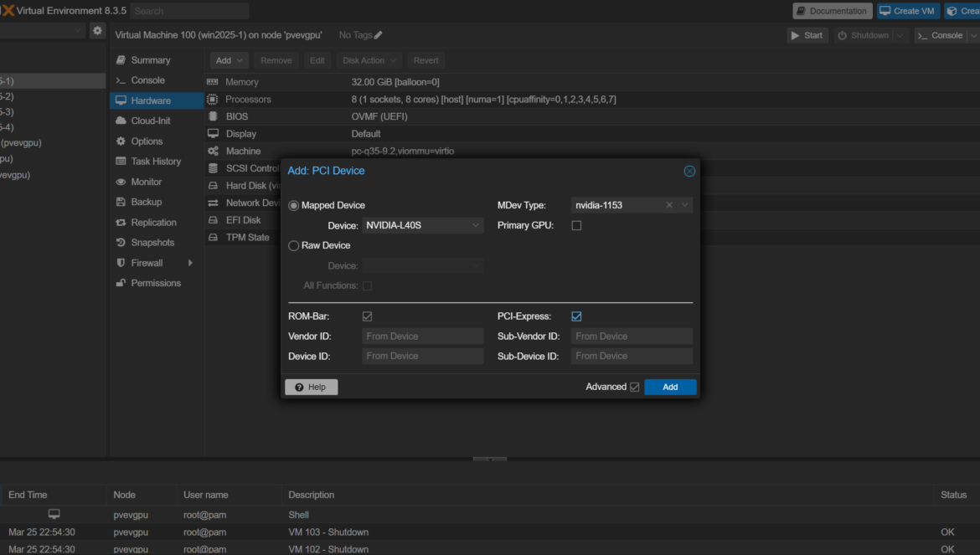The width and height of the screenshot is (980, 555).
Task: Select the BIOS row icon
Action: coord(213,116)
